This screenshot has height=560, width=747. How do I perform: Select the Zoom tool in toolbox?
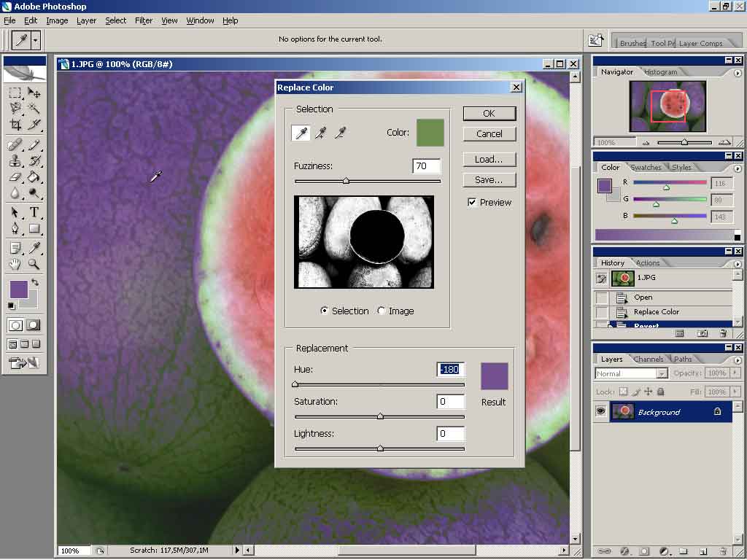[x=34, y=264]
